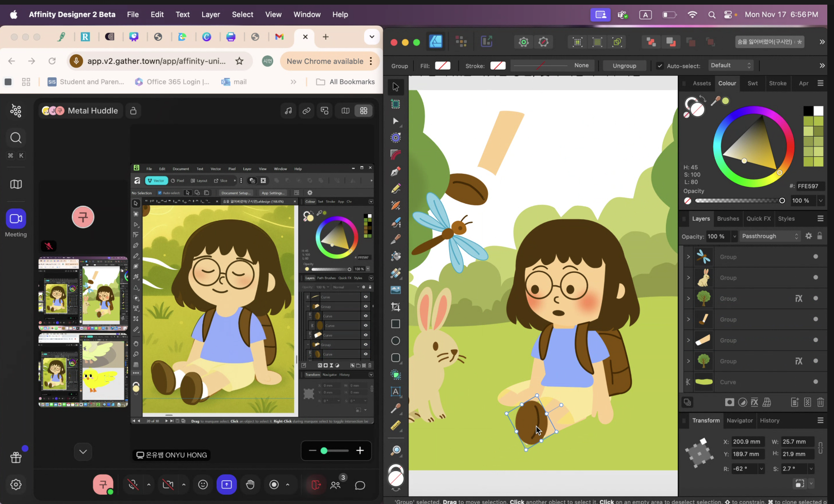Click the Ungroup button
The width and height of the screenshot is (834, 504).
point(624,66)
